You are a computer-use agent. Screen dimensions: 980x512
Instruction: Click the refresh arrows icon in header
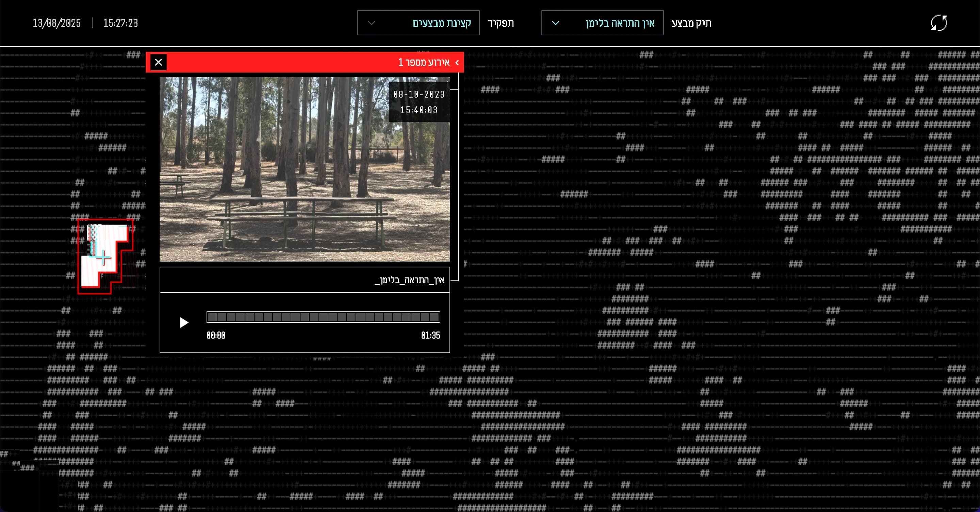tap(938, 23)
